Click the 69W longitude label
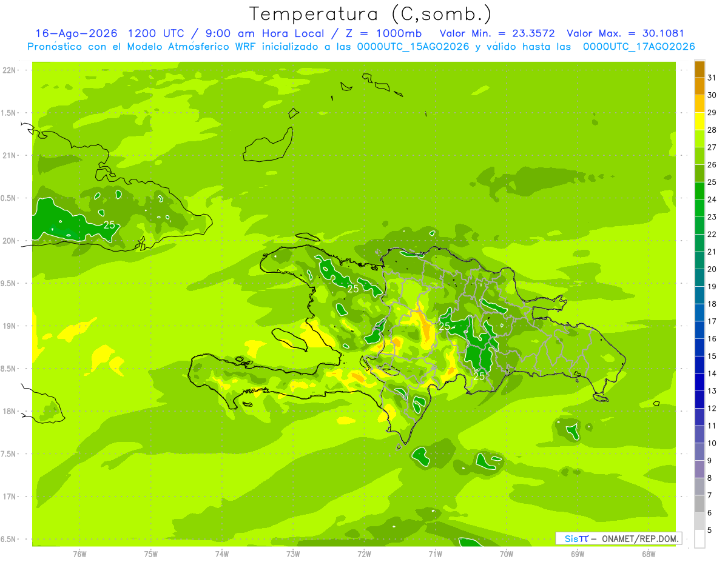728x562 pixels. click(577, 554)
